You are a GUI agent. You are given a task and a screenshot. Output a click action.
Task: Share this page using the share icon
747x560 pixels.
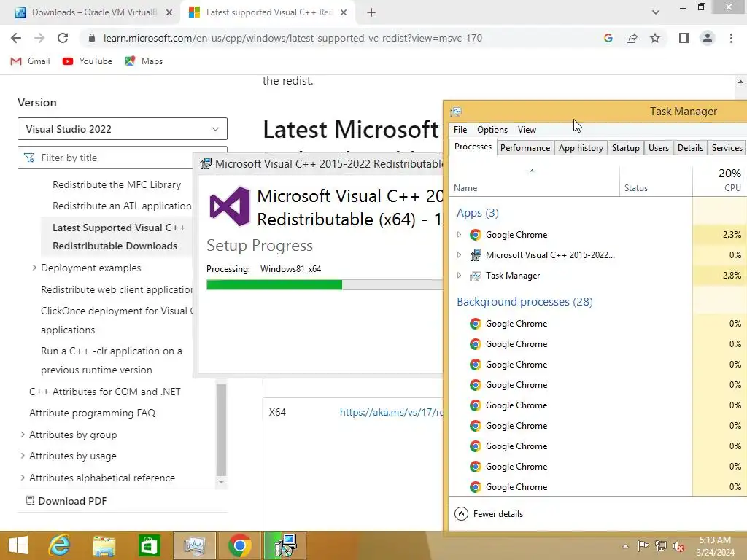point(632,38)
